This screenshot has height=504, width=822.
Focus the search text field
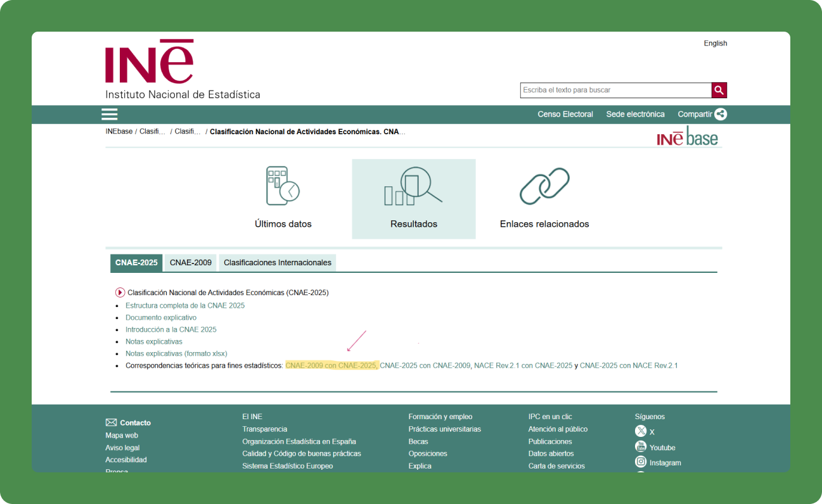pyautogui.click(x=616, y=90)
